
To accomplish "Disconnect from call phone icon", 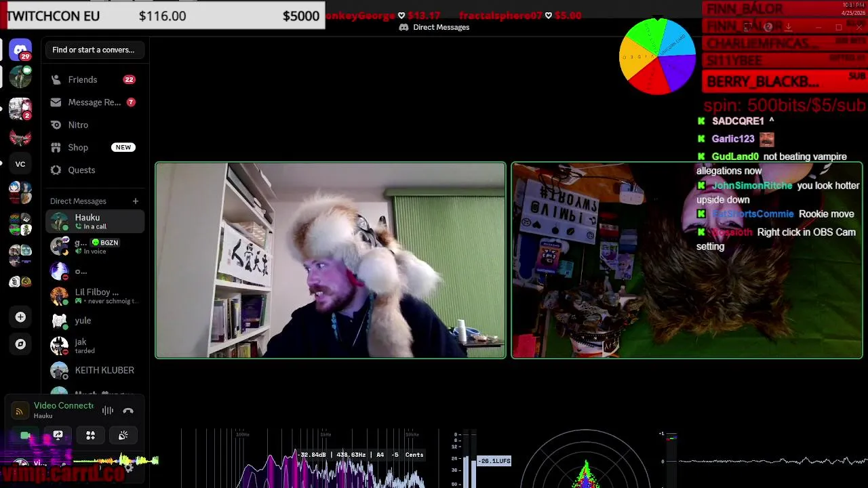I will pos(128,410).
